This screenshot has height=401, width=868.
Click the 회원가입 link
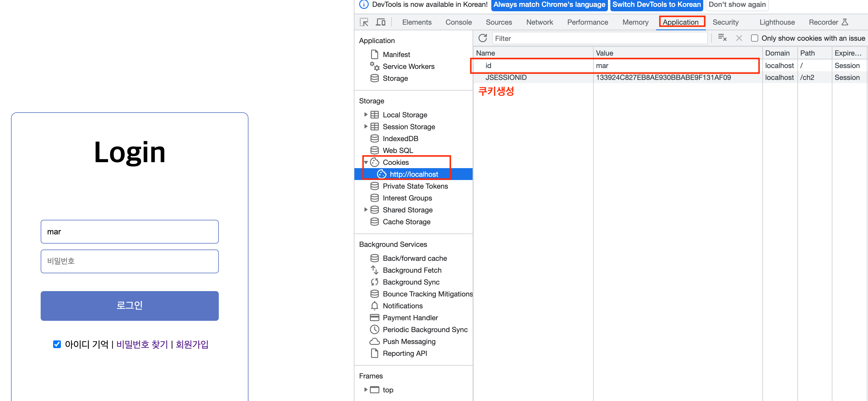(x=192, y=344)
